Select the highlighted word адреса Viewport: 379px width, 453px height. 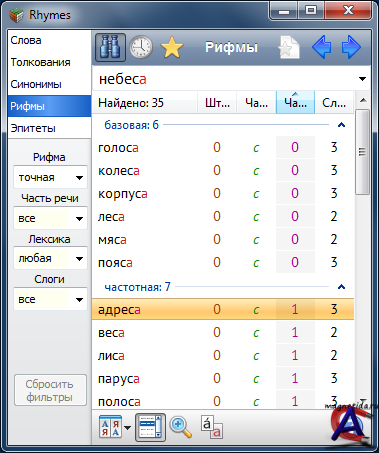[x=223, y=309]
